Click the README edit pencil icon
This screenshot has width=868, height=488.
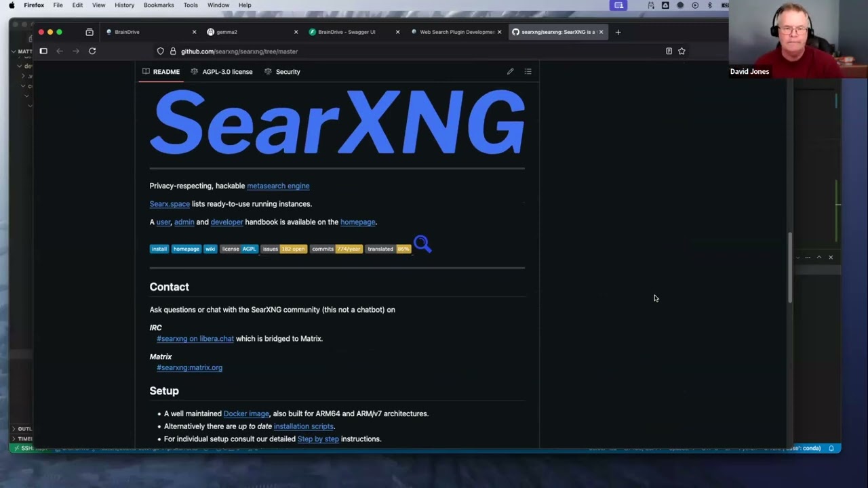[x=510, y=71]
